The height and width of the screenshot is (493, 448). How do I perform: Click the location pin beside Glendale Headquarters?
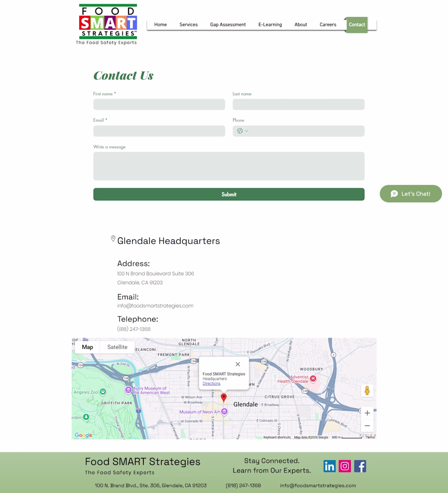[113, 239]
